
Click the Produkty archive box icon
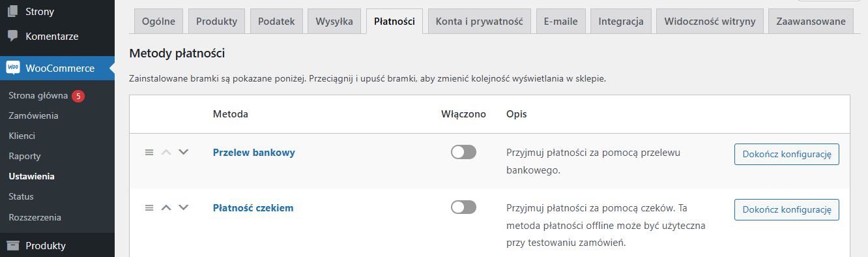click(12, 246)
